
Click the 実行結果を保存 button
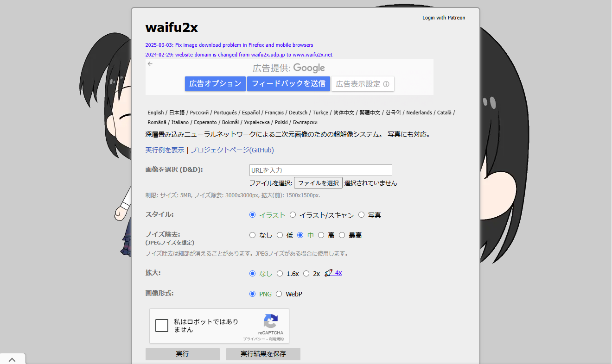coord(263,354)
